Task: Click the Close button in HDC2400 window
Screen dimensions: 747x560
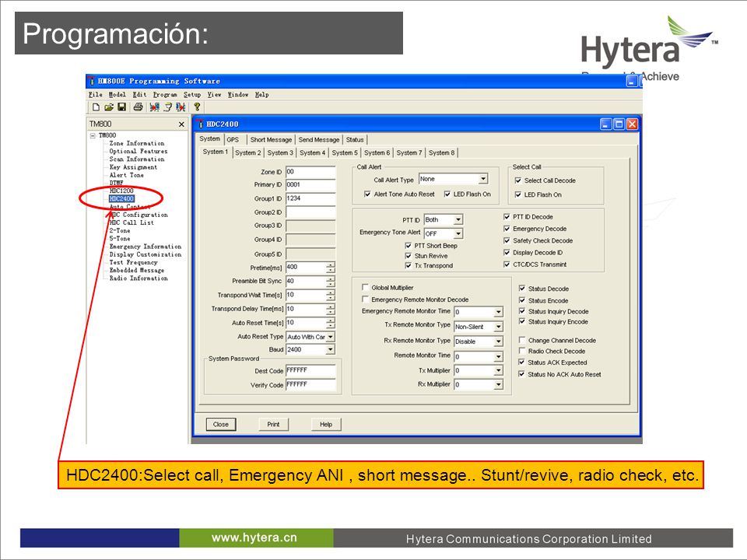Action: pos(221,425)
